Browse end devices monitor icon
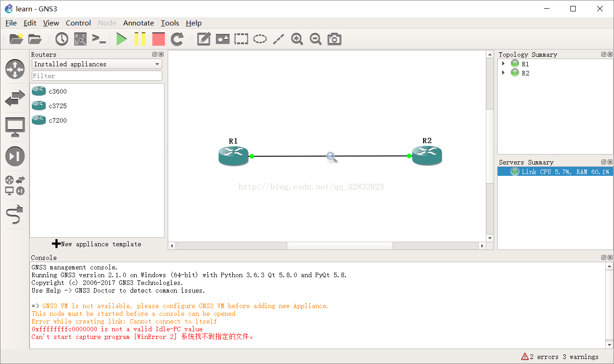The width and height of the screenshot is (614, 364). [x=15, y=127]
